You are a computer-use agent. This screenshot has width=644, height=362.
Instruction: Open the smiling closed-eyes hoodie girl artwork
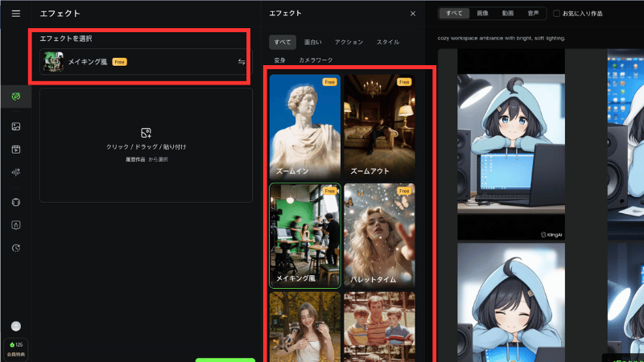(511, 302)
